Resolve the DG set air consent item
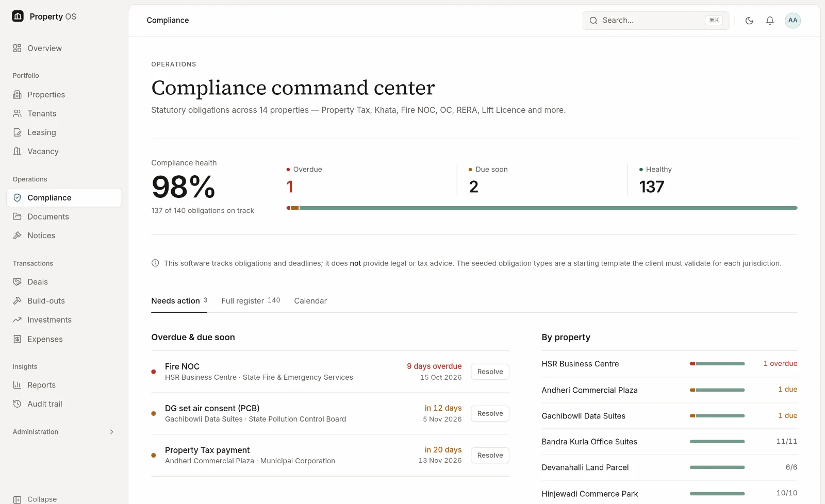 [490, 414]
